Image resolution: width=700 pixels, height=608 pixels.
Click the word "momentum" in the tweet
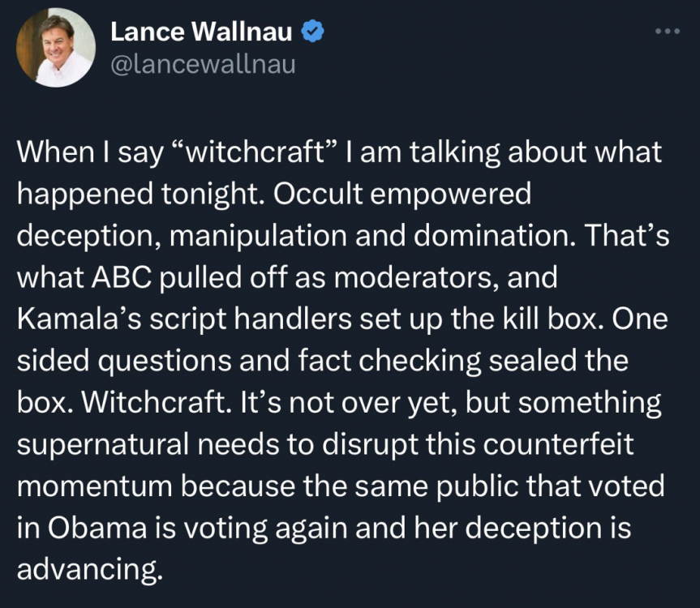pyautogui.click(x=95, y=486)
